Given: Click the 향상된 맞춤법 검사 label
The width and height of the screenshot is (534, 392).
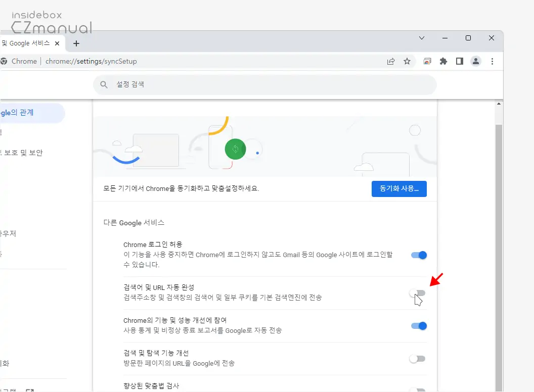Looking at the screenshot, I should [151, 386].
